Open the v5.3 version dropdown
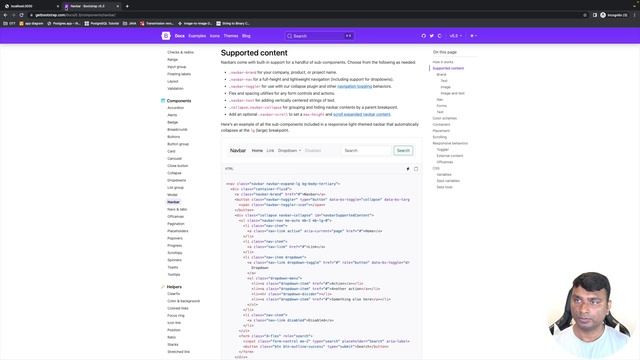The image size is (640, 360). [x=456, y=36]
